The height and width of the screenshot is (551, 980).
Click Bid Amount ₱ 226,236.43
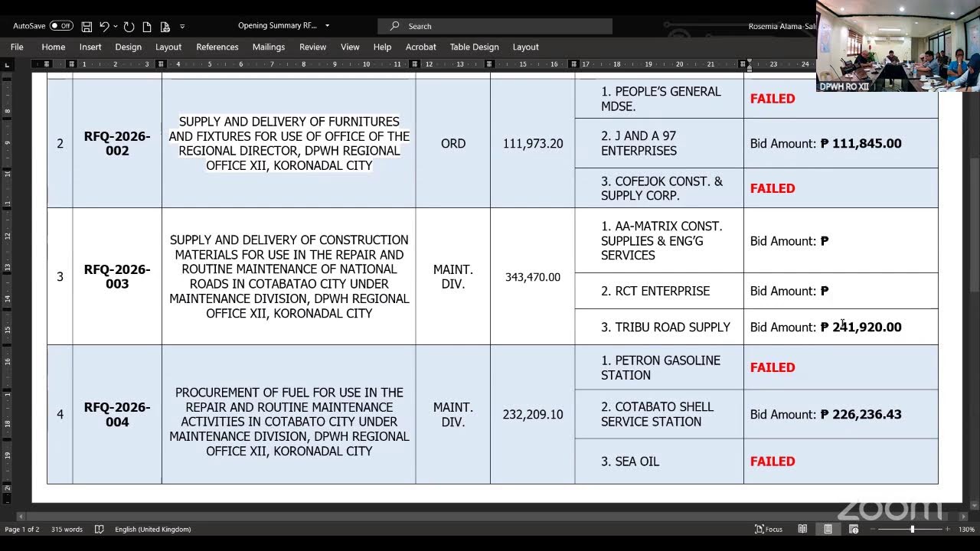(x=825, y=414)
